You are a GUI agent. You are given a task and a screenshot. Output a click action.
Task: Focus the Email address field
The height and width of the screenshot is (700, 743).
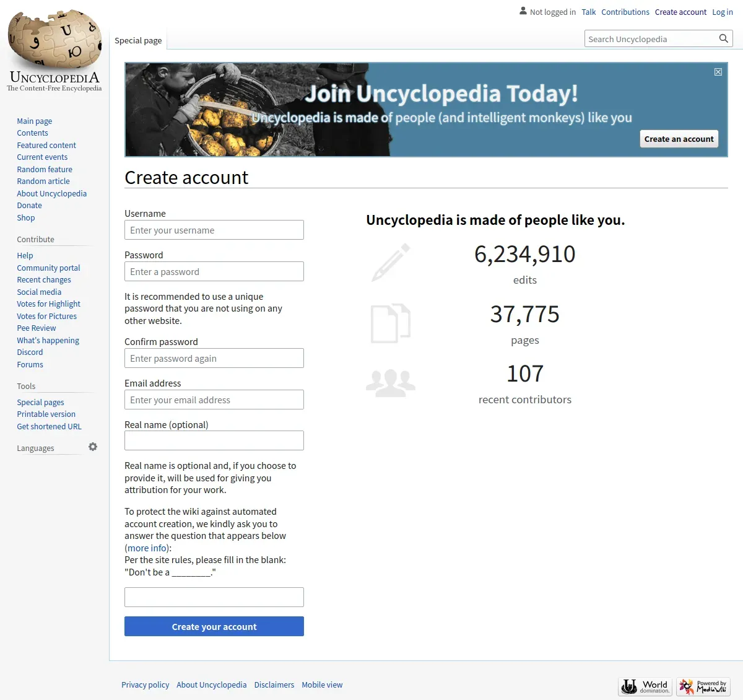click(x=214, y=400)
